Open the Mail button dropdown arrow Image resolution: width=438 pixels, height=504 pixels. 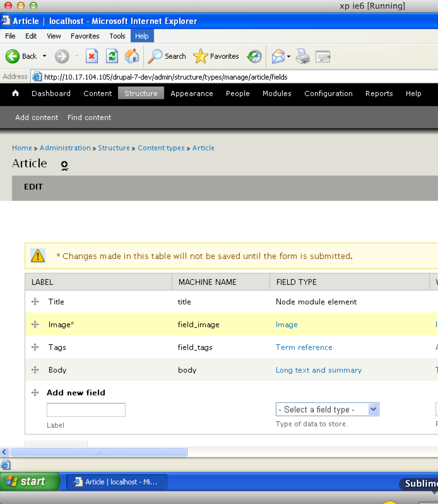coord(289,57)
